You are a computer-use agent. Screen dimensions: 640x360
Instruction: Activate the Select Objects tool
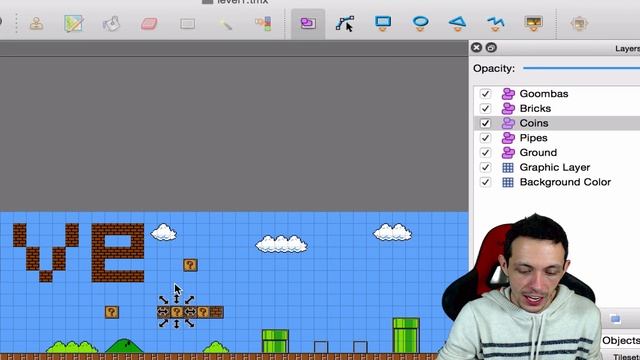(308, 24)
